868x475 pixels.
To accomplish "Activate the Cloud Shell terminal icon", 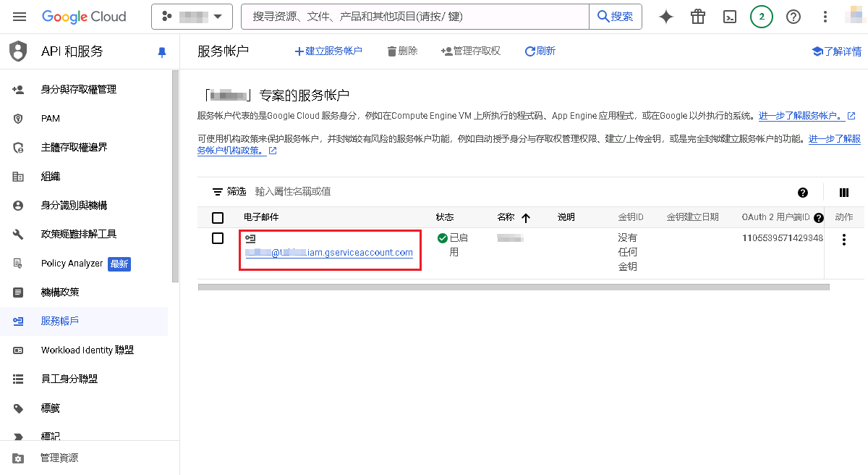I will click(731, 17).
